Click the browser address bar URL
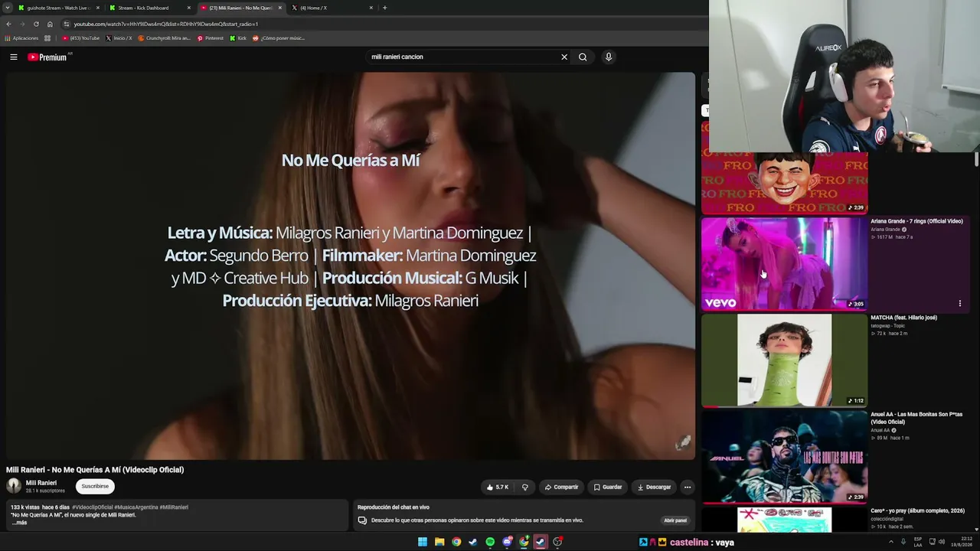The image size is (980, 551). click(166, 24)
